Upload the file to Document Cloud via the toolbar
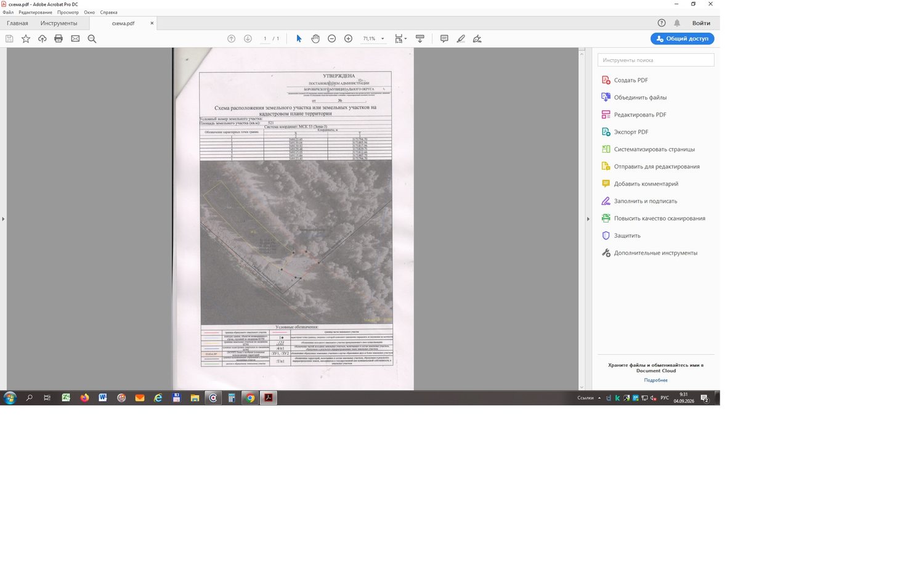Viewport: 924px width, 575px height. click(43, 39)
